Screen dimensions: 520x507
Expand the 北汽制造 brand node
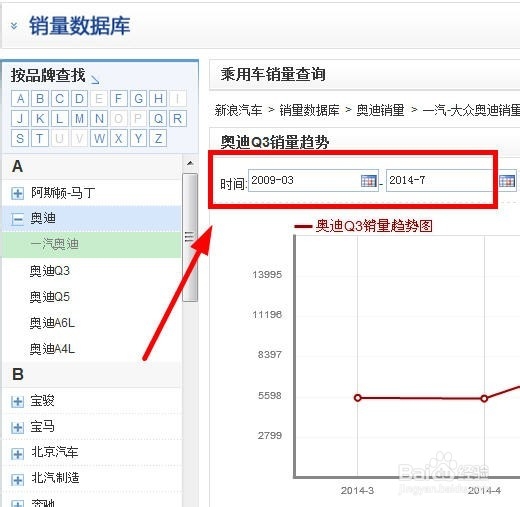click(17, 480)
